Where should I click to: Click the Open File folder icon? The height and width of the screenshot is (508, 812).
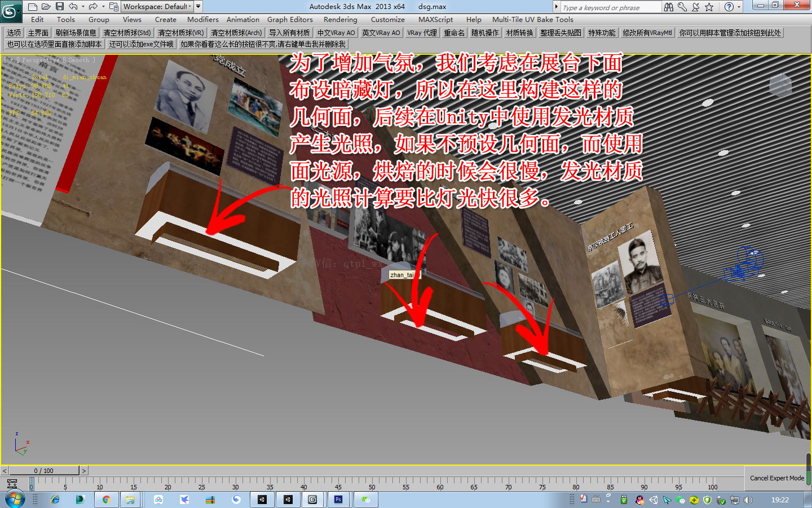click(46, 7)
